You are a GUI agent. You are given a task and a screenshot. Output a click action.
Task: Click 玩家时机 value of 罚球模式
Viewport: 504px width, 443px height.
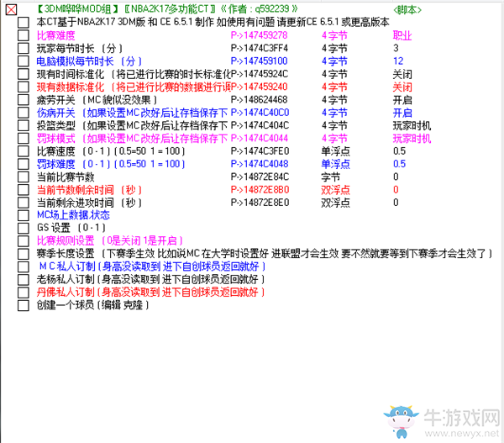(412, 139)
